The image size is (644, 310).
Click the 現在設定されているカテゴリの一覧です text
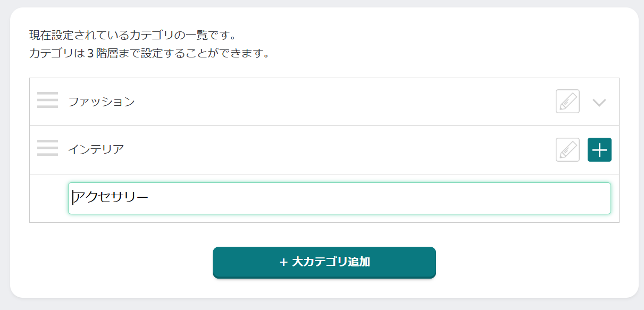132,36
